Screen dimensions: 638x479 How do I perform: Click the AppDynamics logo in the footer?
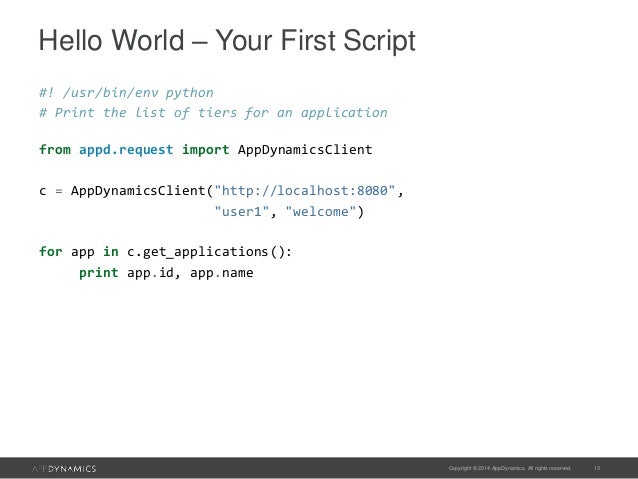[x=64, y=469]
